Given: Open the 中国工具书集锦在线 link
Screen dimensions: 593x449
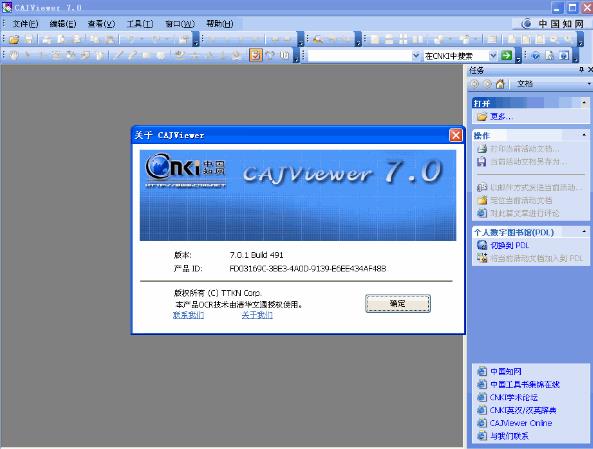Looking at the screenshot, I should point(525,384).
